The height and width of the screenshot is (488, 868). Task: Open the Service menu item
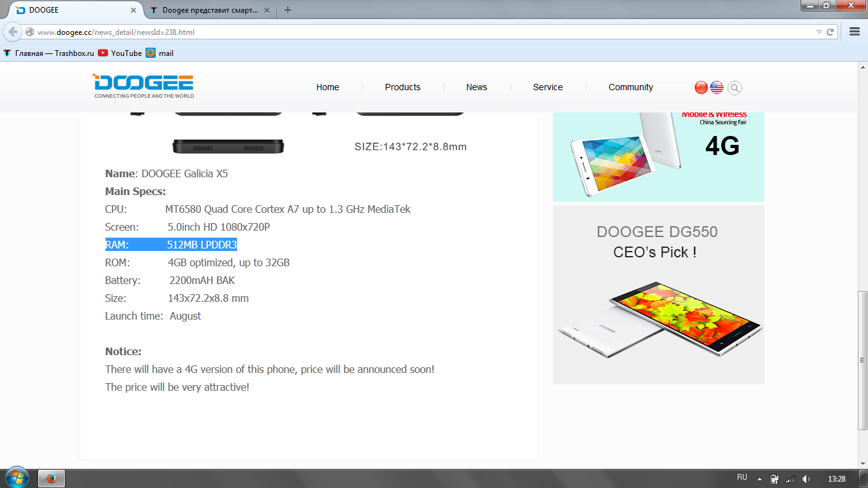point(548,87)
